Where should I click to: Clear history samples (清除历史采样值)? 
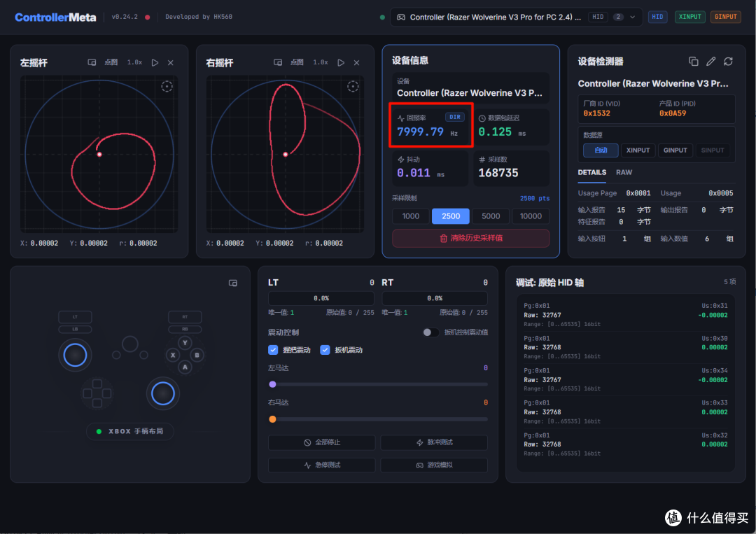pyautogui.click(x=471, y=238)
